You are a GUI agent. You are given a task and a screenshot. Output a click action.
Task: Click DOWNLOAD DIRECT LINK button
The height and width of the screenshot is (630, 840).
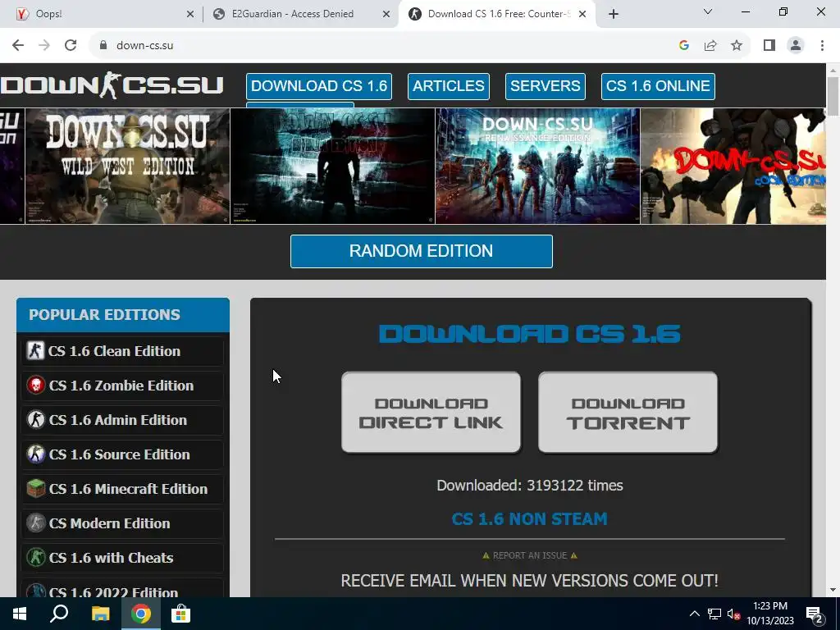tap(431, 413)
